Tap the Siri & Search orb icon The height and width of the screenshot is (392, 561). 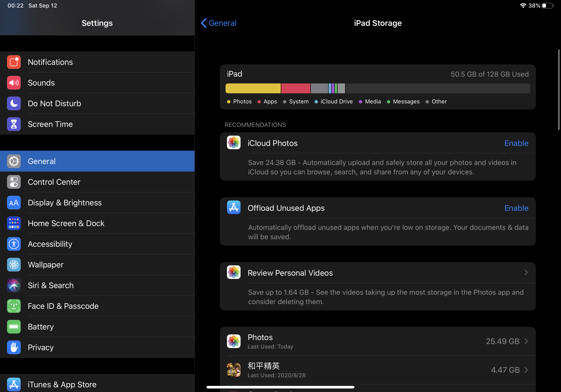(x=14, y=286)
